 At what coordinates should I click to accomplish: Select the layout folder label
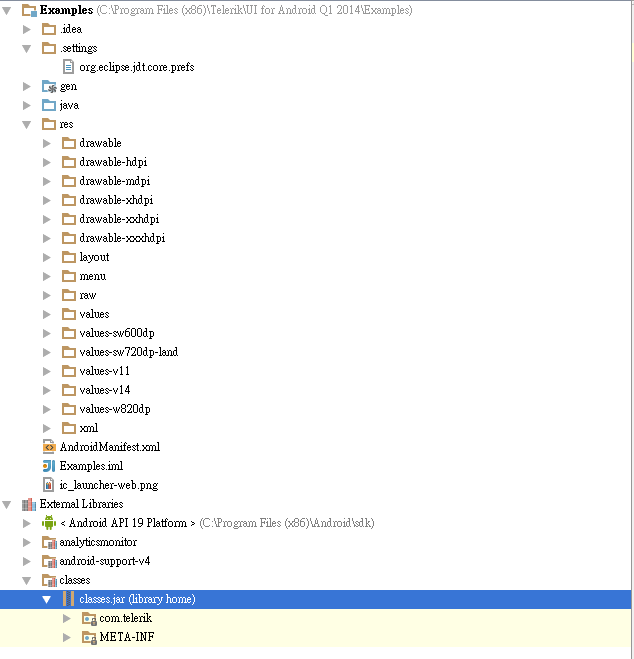click(x=94, y=257)
